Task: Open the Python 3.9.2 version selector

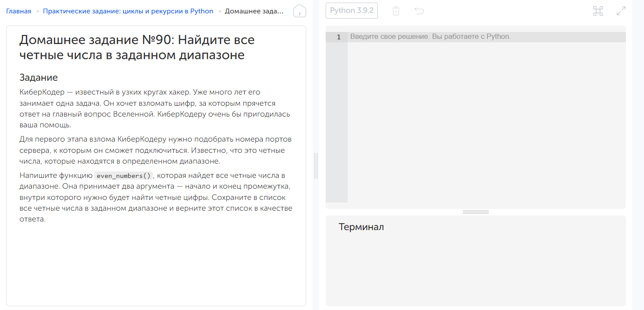Action: [x=352, y=10]
